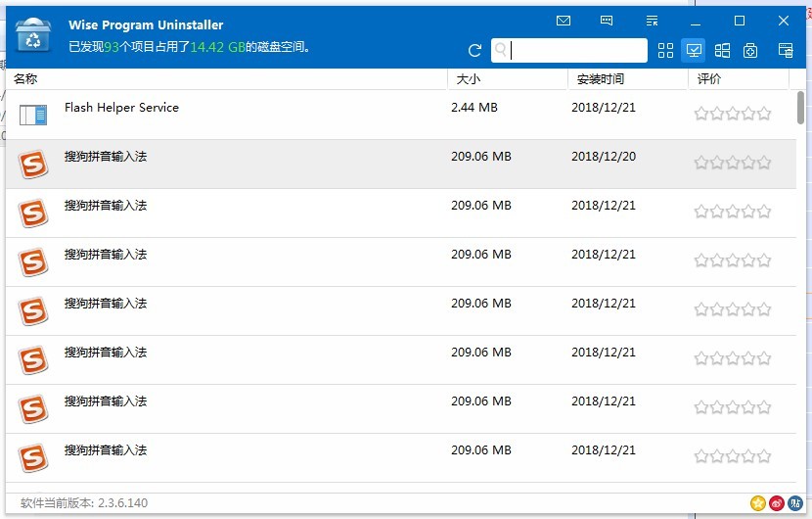Open the red Weibo icon
The image size is (812, 519).
776,502
